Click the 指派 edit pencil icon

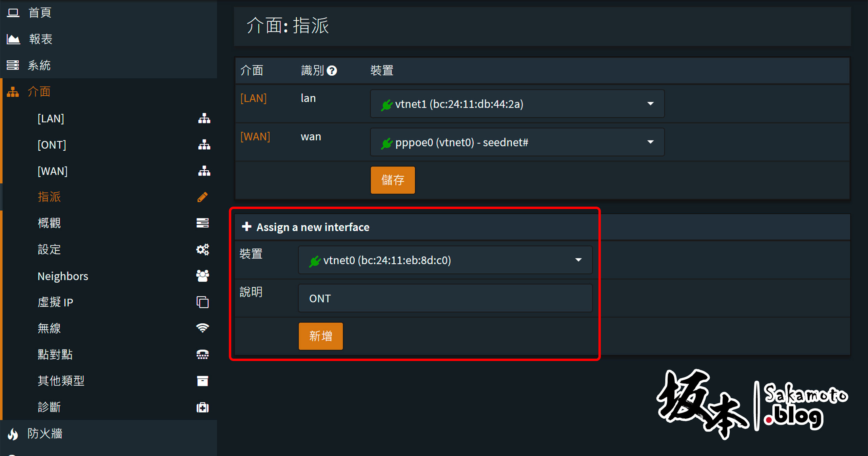[203, 197]
